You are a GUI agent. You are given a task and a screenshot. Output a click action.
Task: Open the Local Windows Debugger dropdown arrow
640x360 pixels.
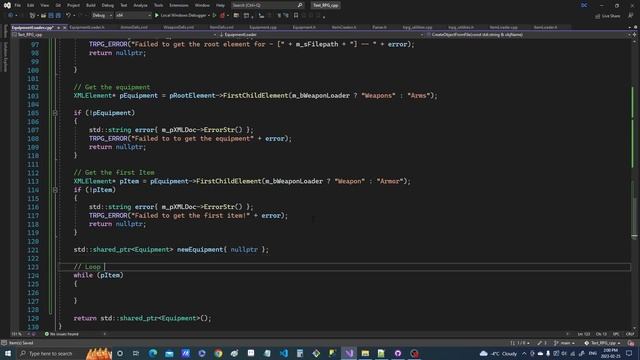coord(209,16)
